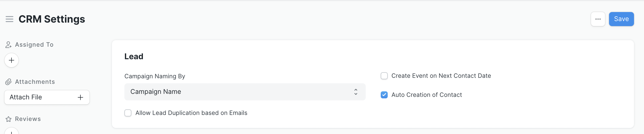Toggle the sidebar hamburger menu icon
This screenshot has height=134, width=644.
coord(9,19)
